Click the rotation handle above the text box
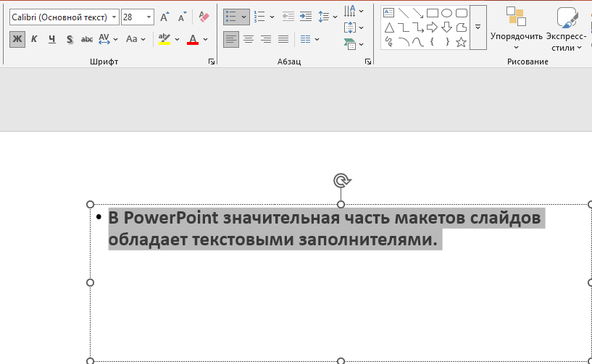The image size is (592, 364). click(x=341, y=180)
